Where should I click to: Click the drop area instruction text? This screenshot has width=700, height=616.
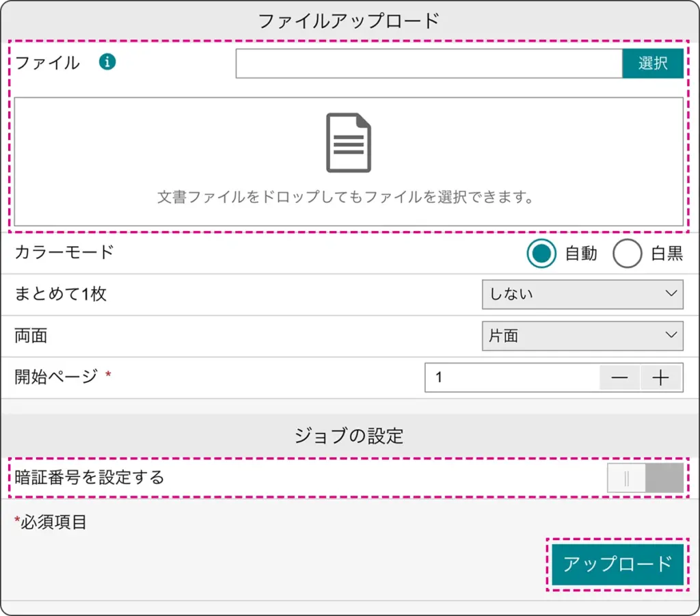coord(345,198)
